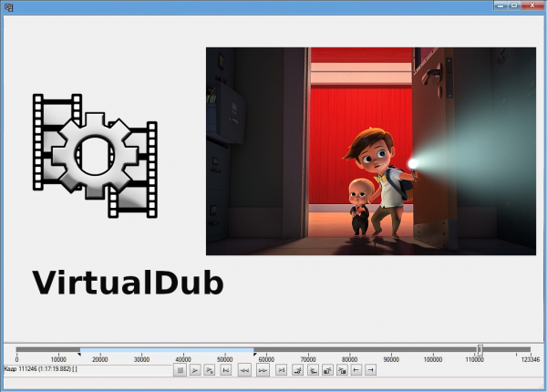
Task: Click the frame counter text showing 111246
Action: point(40,368)
